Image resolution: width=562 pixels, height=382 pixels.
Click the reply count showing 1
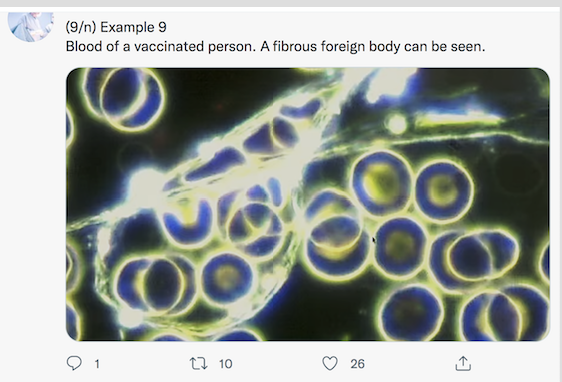point(97,364)
